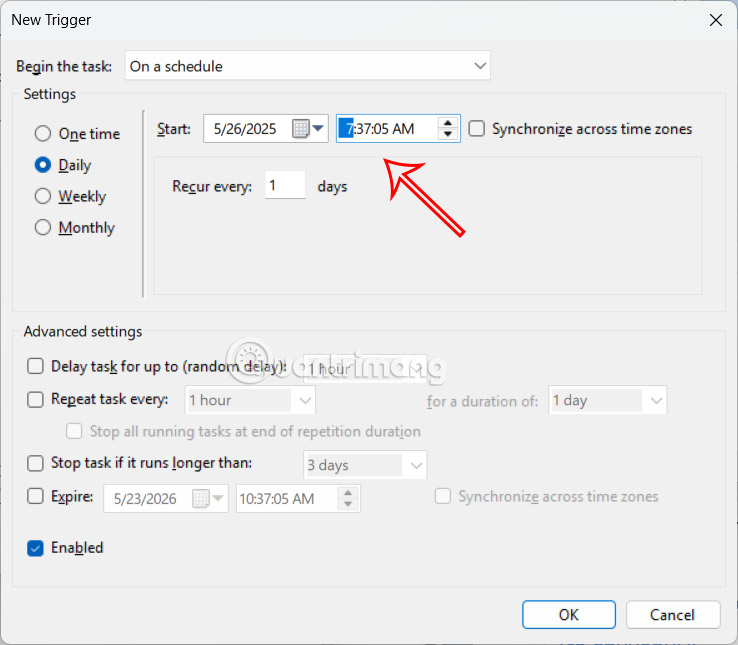Click the OK button
This screenshot has width=738, height=645.
pos(569,614)
